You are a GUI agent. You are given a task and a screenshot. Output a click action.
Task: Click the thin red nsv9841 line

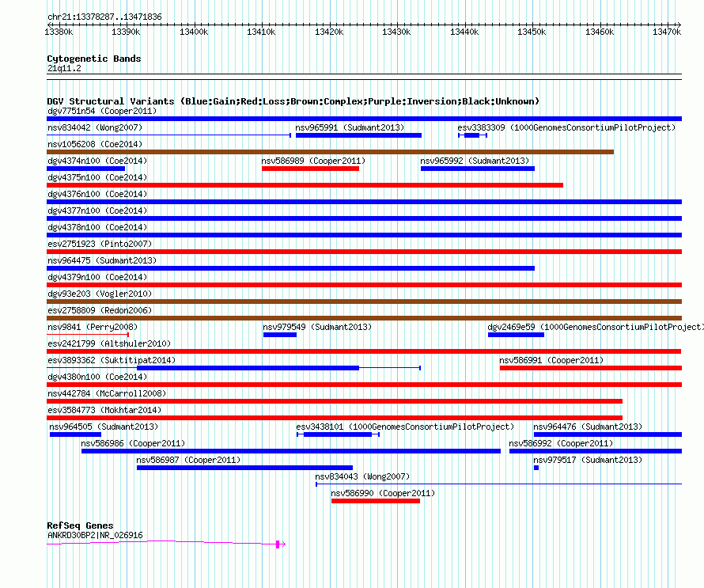88,335
